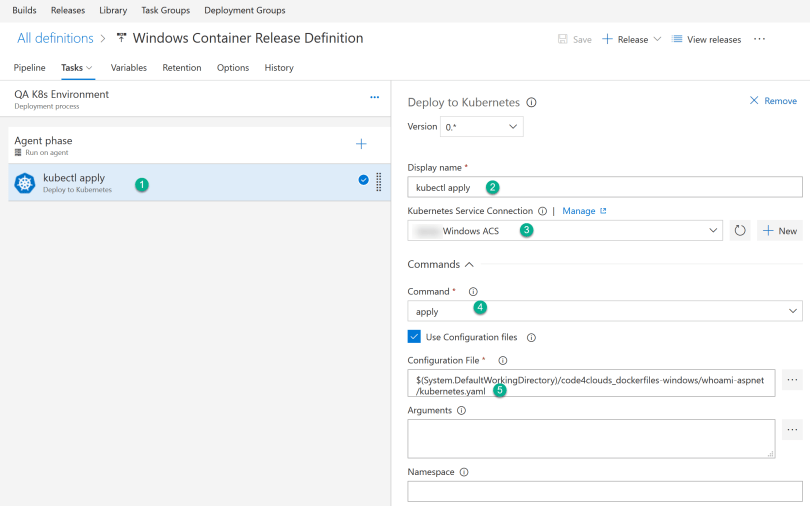The height and width of the screenshot is (506, 810).
Task: Open Deployment Groups
Action: pos(244,10)
